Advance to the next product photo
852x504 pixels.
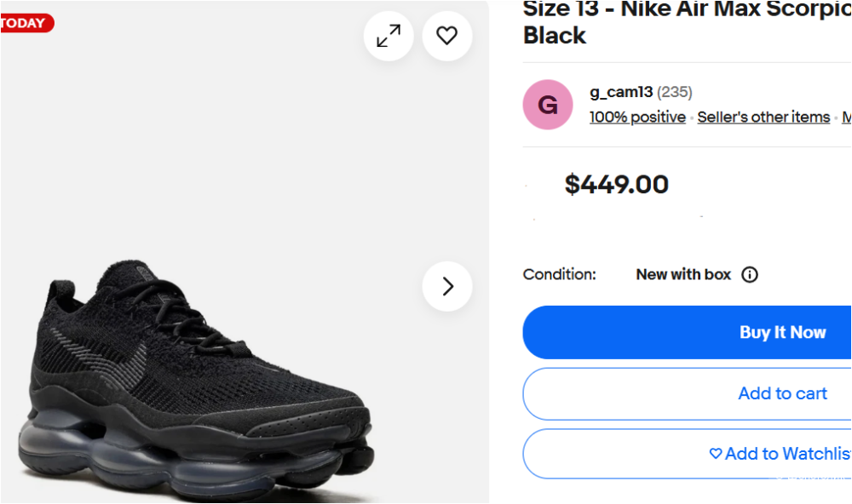pos(446,287)
